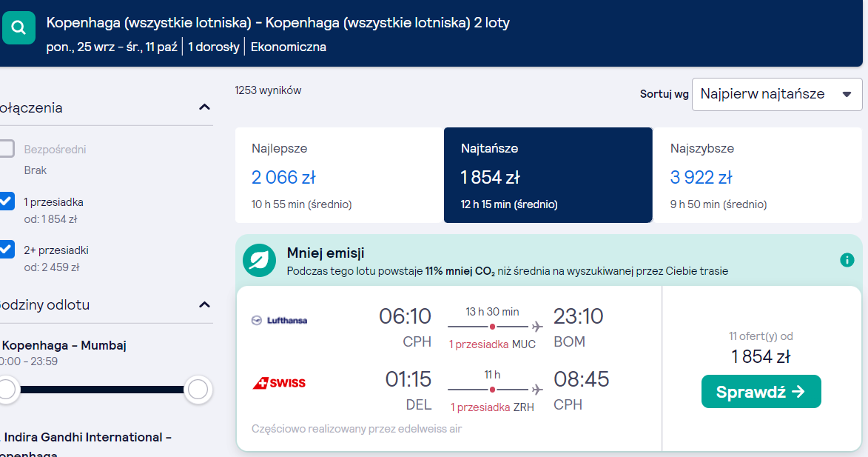Collapse the connections filter section
868x457 pixels.
(x=204, y=107)
